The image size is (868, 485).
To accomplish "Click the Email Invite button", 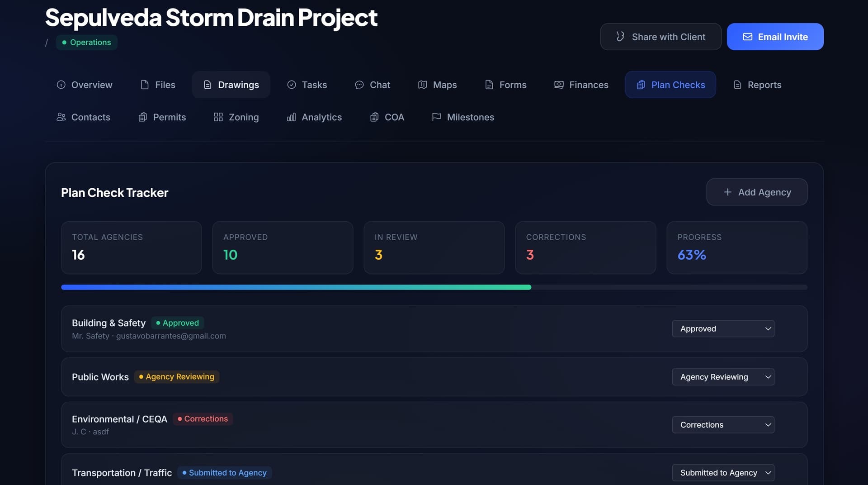I will pyautogui.click(x=775, y=37).
